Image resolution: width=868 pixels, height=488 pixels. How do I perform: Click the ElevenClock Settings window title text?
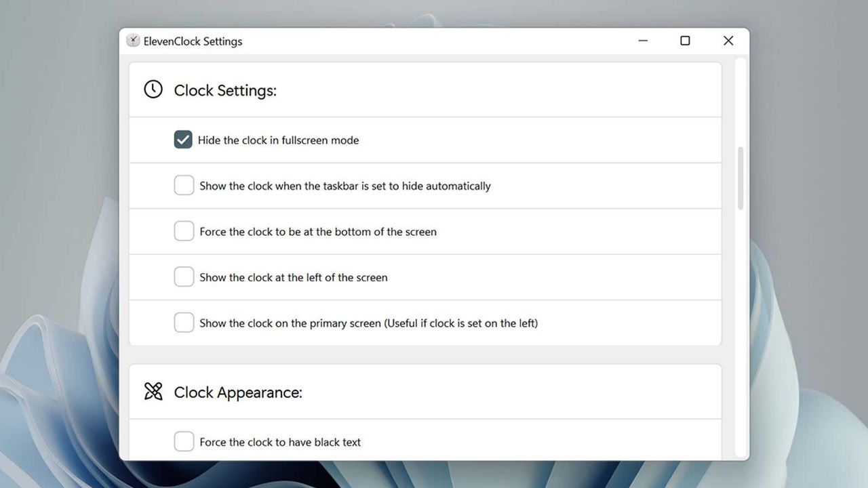click(193, 41)
